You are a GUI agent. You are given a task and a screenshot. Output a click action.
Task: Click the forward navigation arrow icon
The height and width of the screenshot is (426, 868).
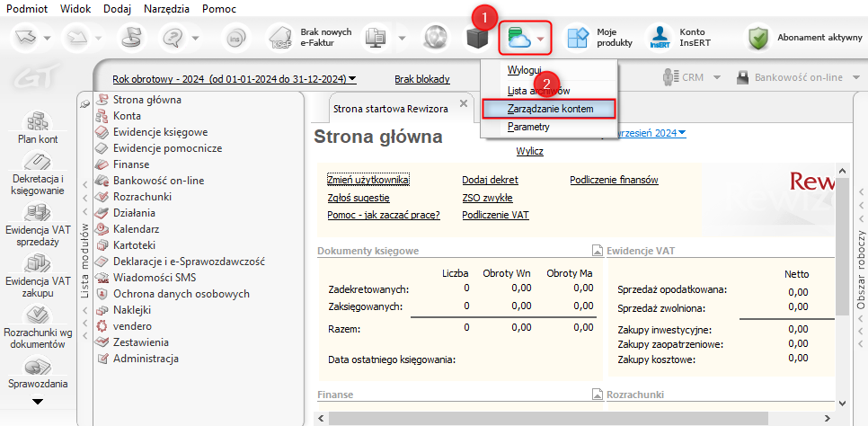coord(77,39)
